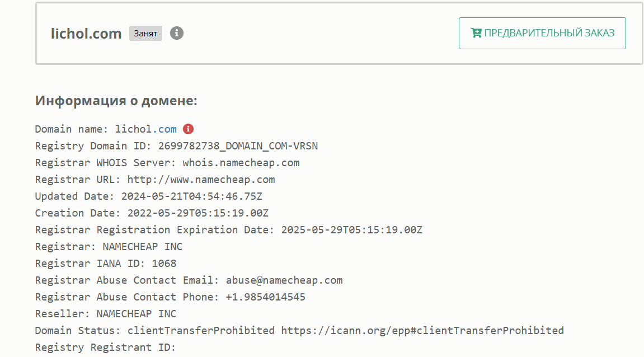Open the ПРЕДВАРИТЕЛЬНЫЙ ЗАКАЗ pre-order button
The width and height of the screenshot is (644, 357).
click(542, 33)
